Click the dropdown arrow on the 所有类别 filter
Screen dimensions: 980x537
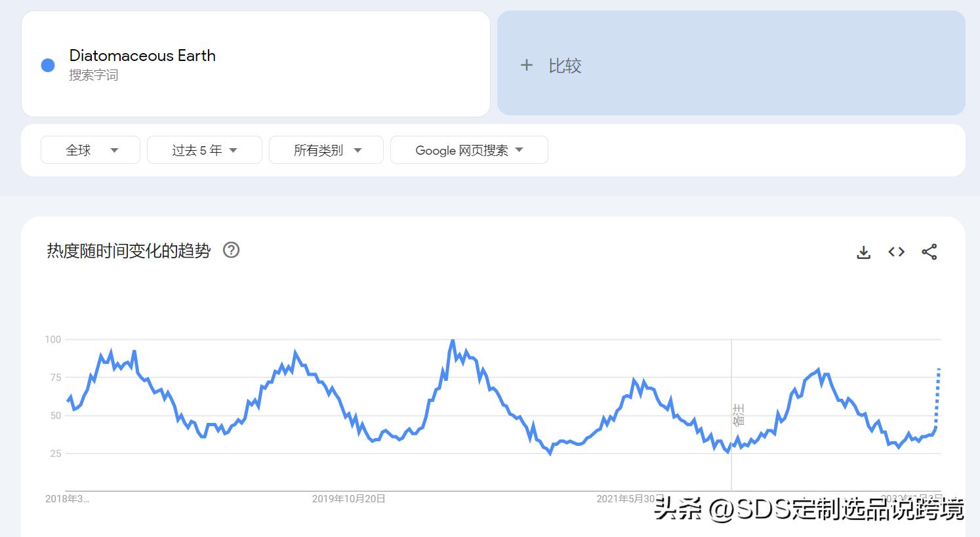(x=357, y=149)
